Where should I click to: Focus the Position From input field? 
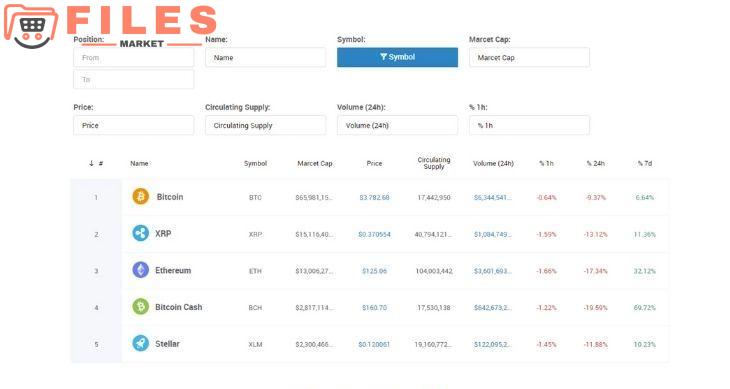pyautogui.click(x=134, y=57)
